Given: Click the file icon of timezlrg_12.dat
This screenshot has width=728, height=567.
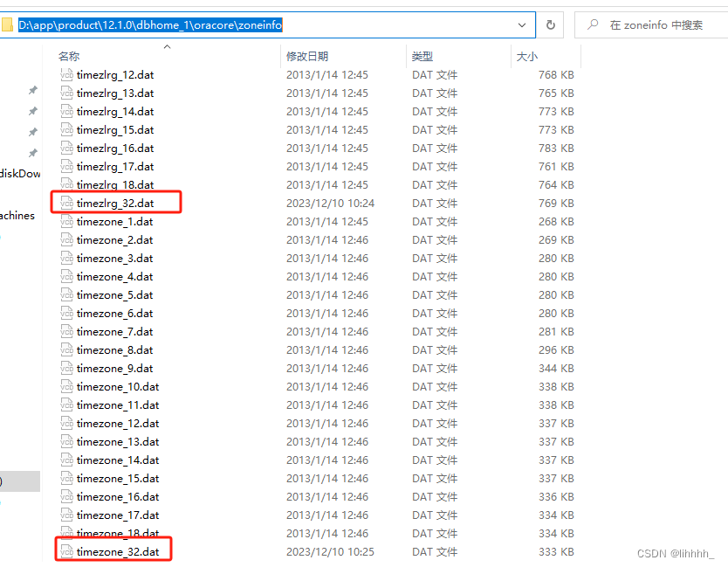Looking at the screenshot, I should [x=67, y=75].
